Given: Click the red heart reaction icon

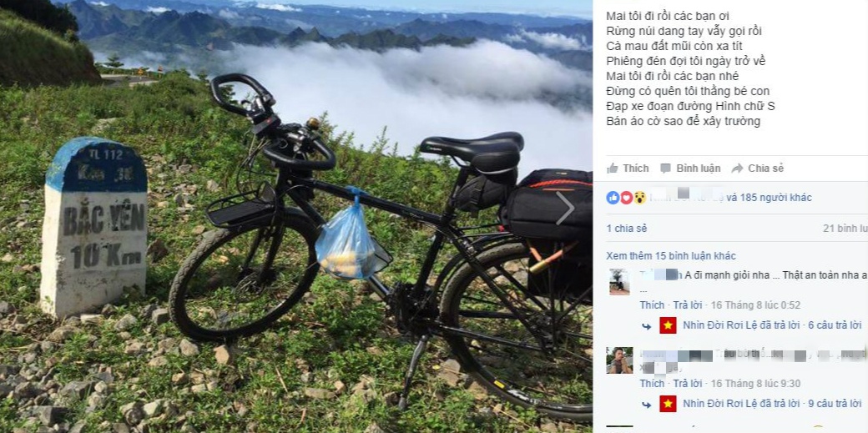Looking at the screenshot, I should coord(626,198).
